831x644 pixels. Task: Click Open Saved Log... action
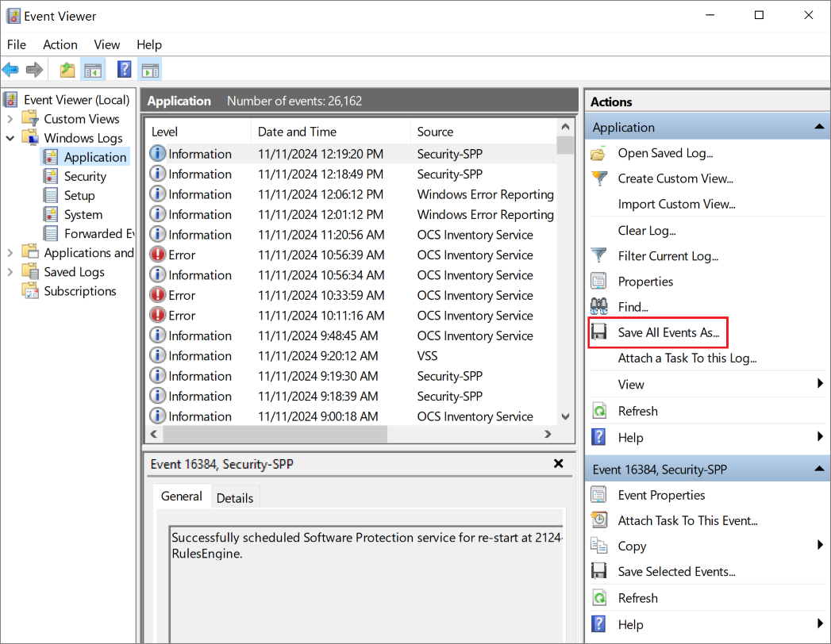665,154
